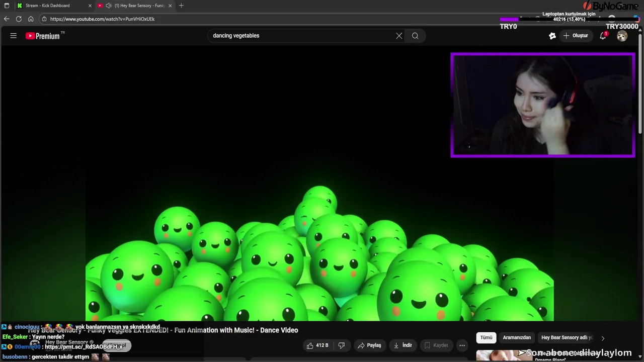The image size is (644, 362).
Task: Run search with the magnifier icon
Action: tap(415, 36)
